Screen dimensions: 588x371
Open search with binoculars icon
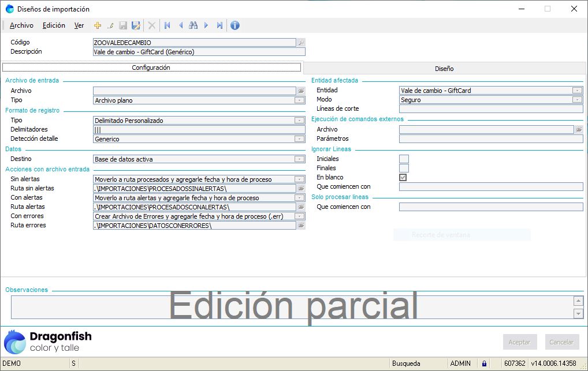(193, 25)
